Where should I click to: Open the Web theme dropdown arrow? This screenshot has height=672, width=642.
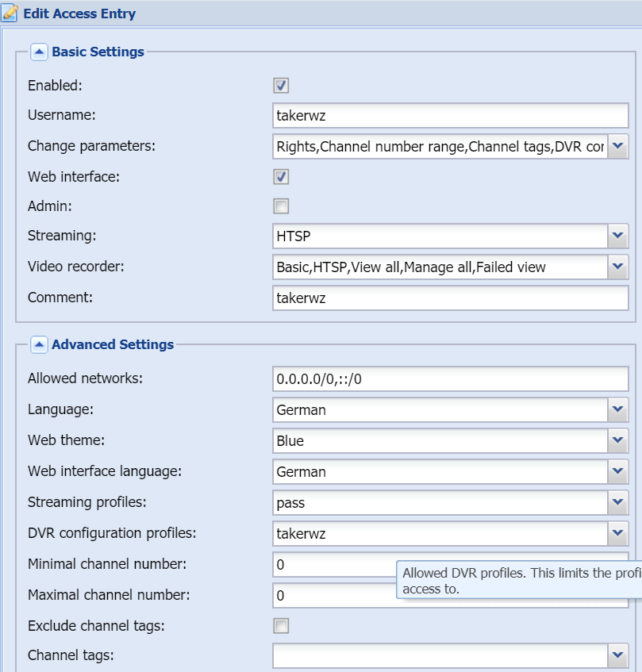coord(618,440)
